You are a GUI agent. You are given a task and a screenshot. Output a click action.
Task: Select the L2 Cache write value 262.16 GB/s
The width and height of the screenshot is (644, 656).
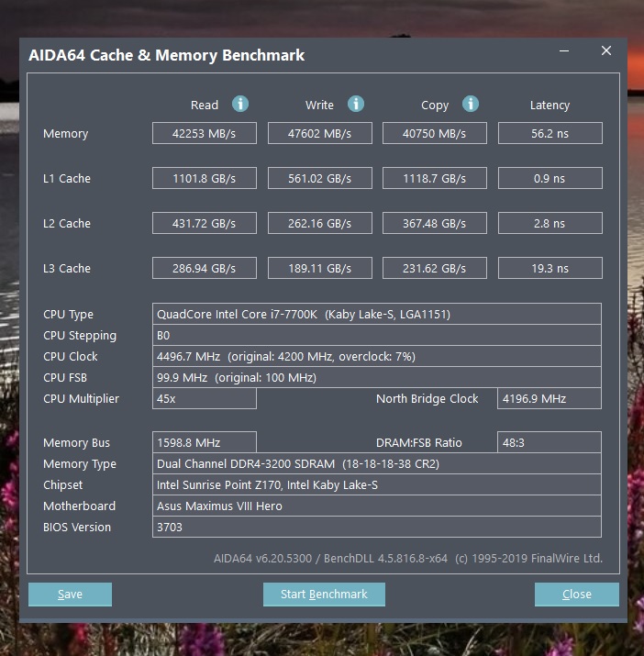[319, 223]
